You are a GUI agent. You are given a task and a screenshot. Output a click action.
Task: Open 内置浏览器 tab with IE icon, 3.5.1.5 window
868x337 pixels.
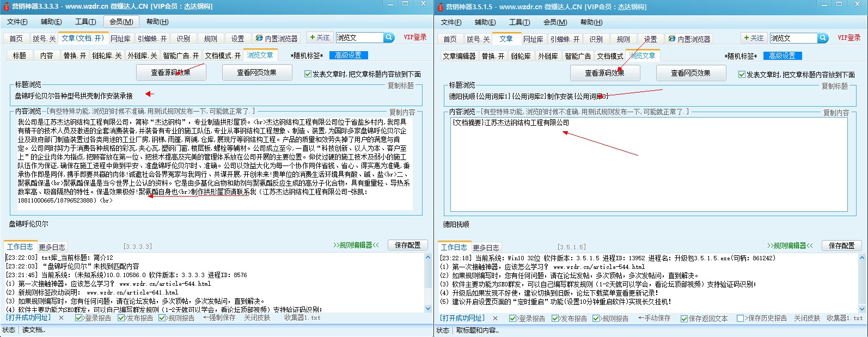689,39
